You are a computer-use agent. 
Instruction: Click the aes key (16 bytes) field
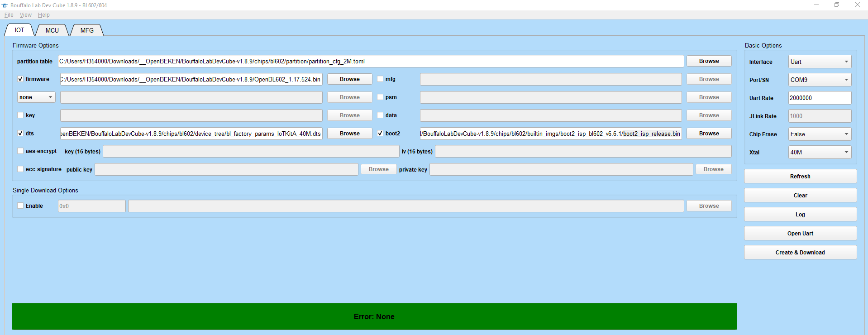pos(251,151)
